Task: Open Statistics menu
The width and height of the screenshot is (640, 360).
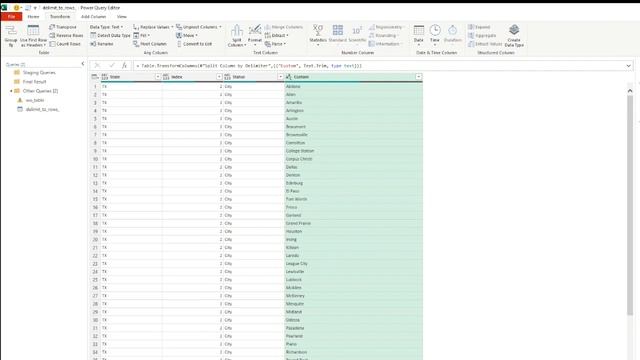Action: 318,35
